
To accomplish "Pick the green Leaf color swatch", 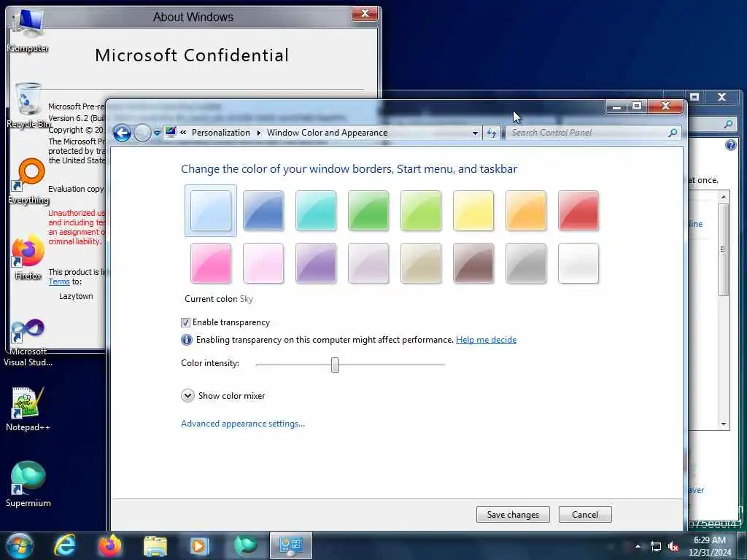I will (368, 211).
